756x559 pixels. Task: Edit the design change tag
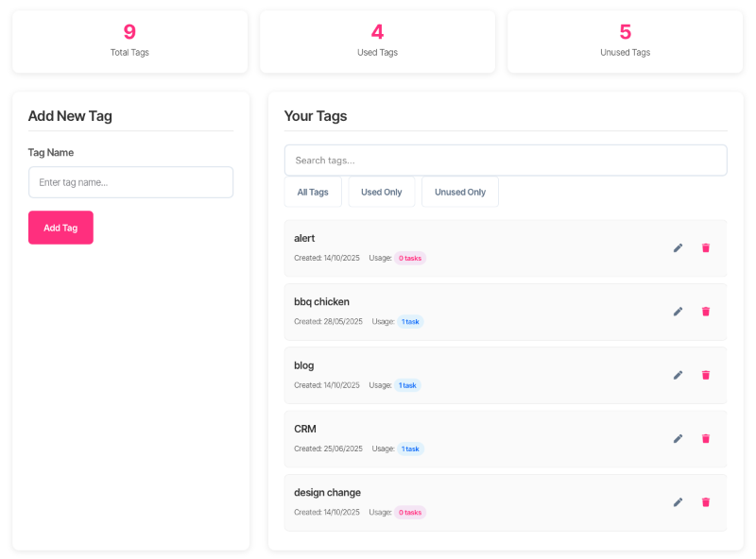tap(678, 502)
